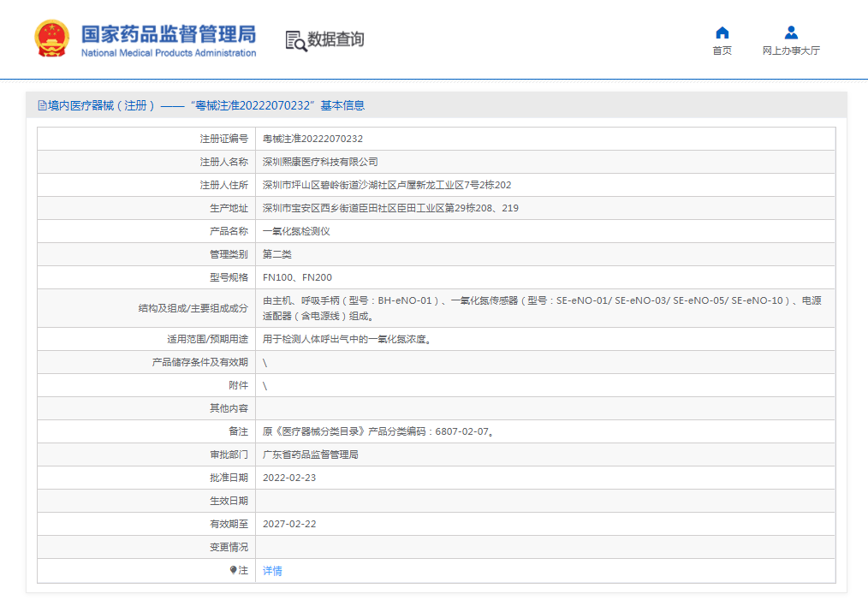Click the 数据查询 heading text
The image size is (868, 606).
click(336, 39)
